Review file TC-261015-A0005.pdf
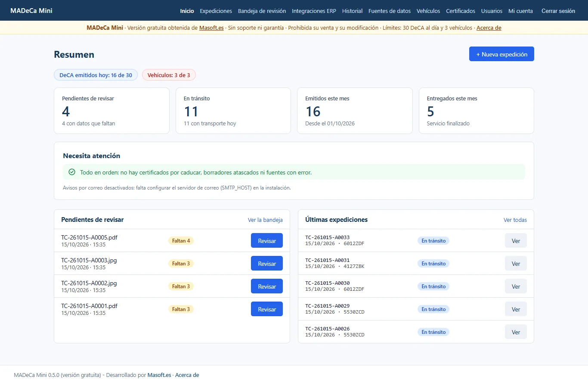The width and height of the screenshot is (588, 386). pyautogui.click(x=267, y=240)
